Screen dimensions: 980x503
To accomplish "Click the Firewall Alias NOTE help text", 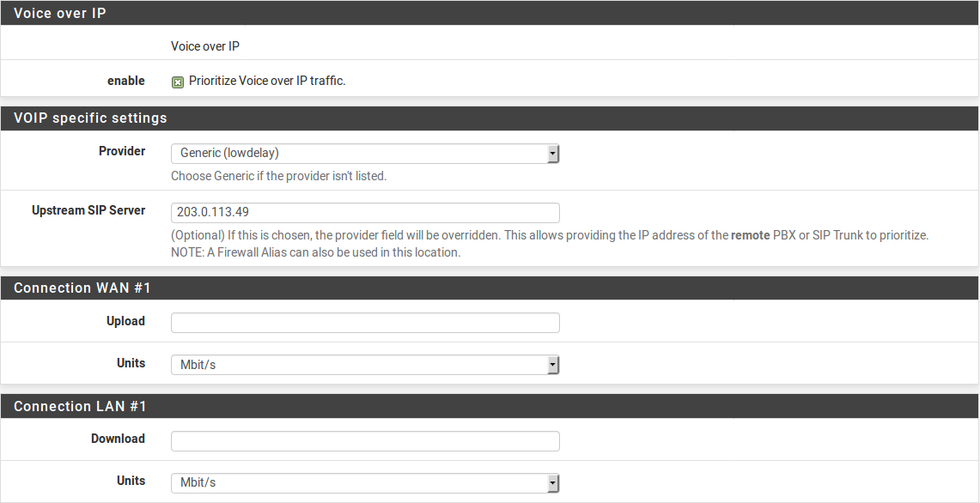I will tap(316, 252).
